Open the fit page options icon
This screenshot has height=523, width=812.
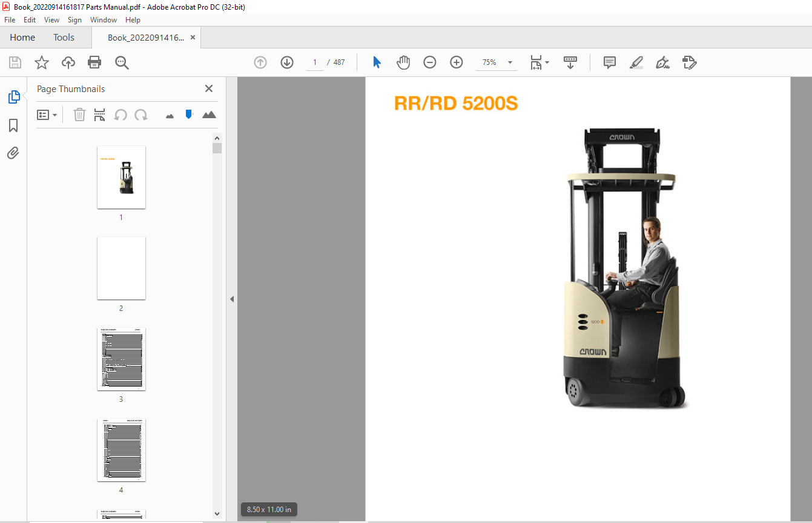coord(540,62)
